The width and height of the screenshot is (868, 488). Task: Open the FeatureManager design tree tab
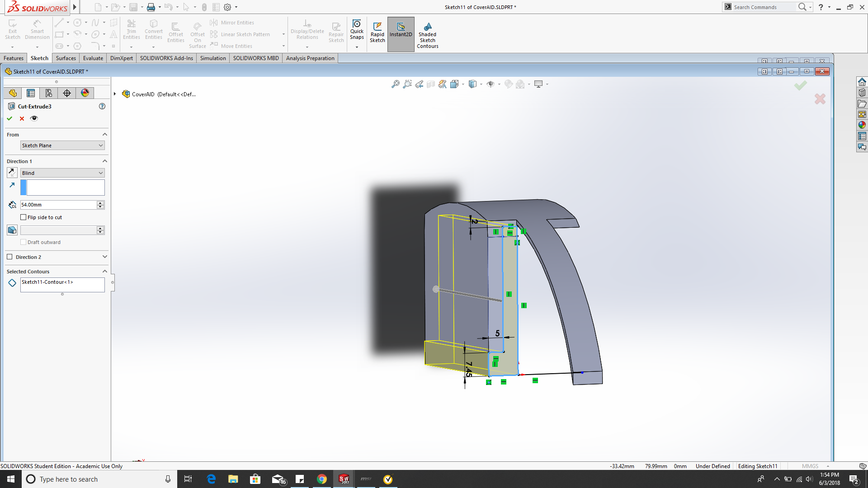tap(13, 93)
